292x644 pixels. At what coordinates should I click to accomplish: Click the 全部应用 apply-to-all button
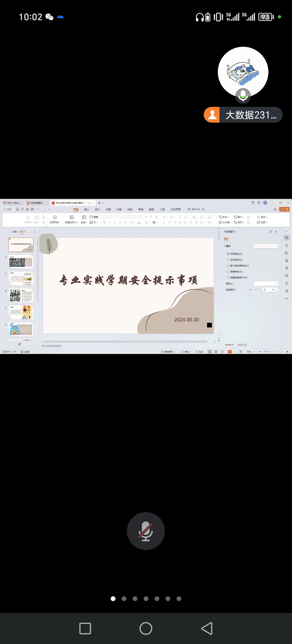pos(229,345)
